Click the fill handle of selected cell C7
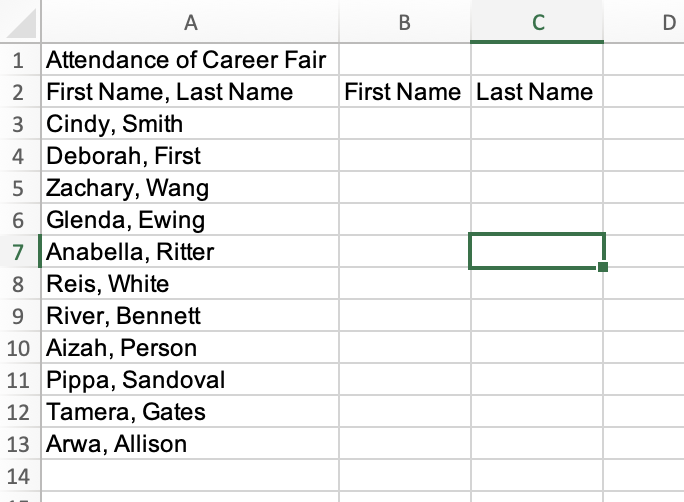 pyautogui.click(x=604, y=267)
